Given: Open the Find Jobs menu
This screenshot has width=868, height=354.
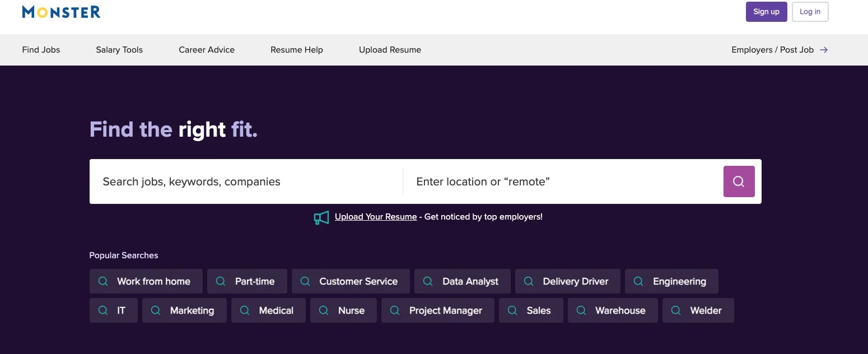Looking at the screenshot, I should coord(40,49).
